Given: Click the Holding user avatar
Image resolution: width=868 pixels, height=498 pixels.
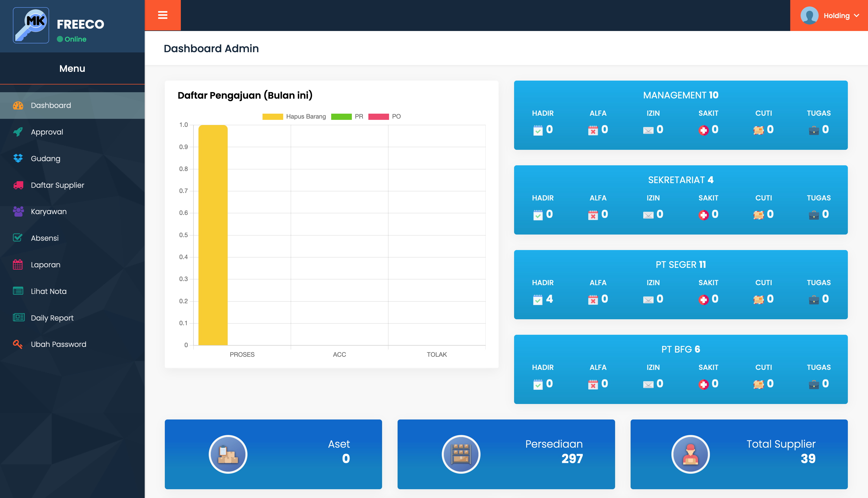Looking at the screenshot, I should pos(810,15).
